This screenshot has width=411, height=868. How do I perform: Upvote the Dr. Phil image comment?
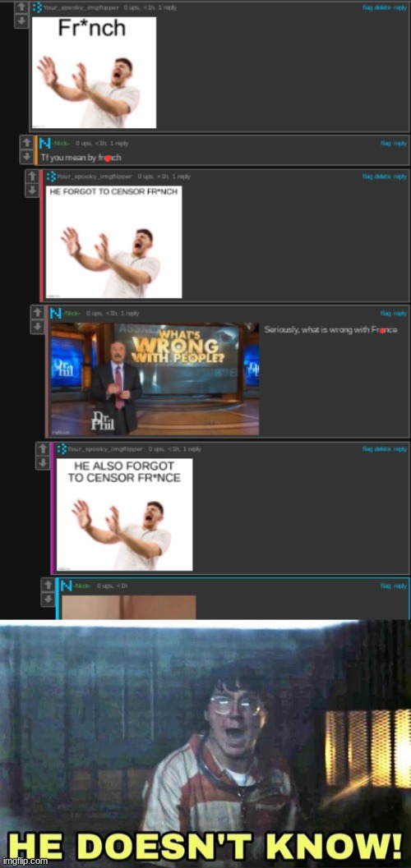pos(36,313)
